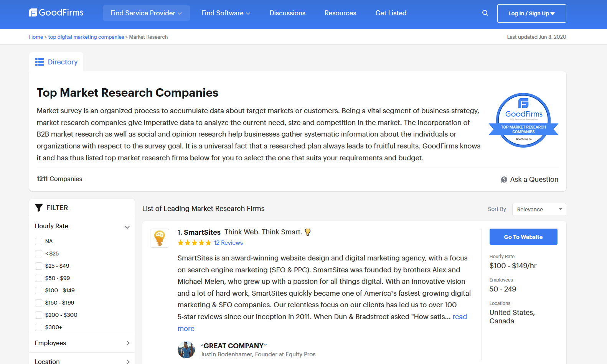Open Resources in the nav bar

coord(340,13)
